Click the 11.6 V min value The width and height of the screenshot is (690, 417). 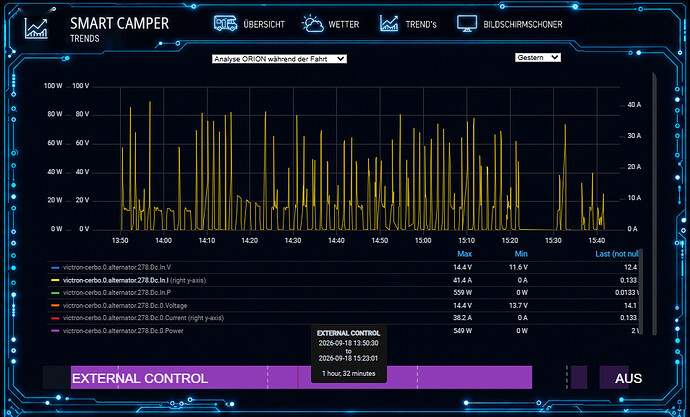[518, 267]
